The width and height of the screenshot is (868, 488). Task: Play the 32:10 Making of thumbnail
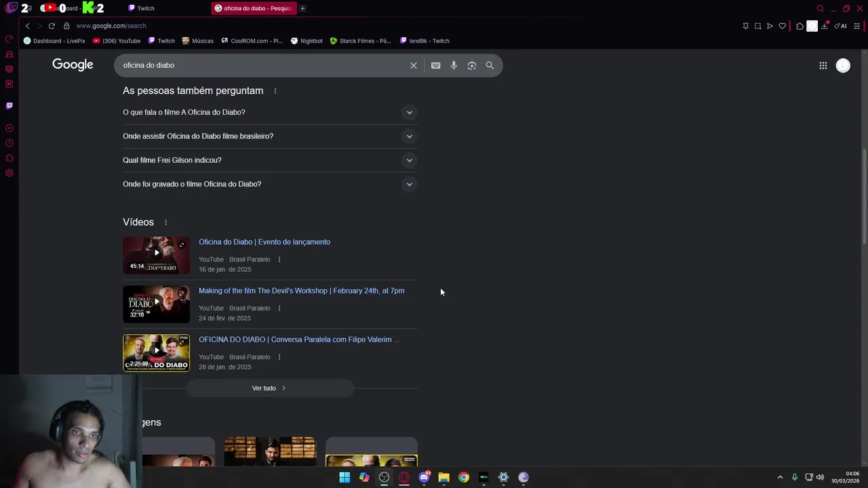pos(156,304)
